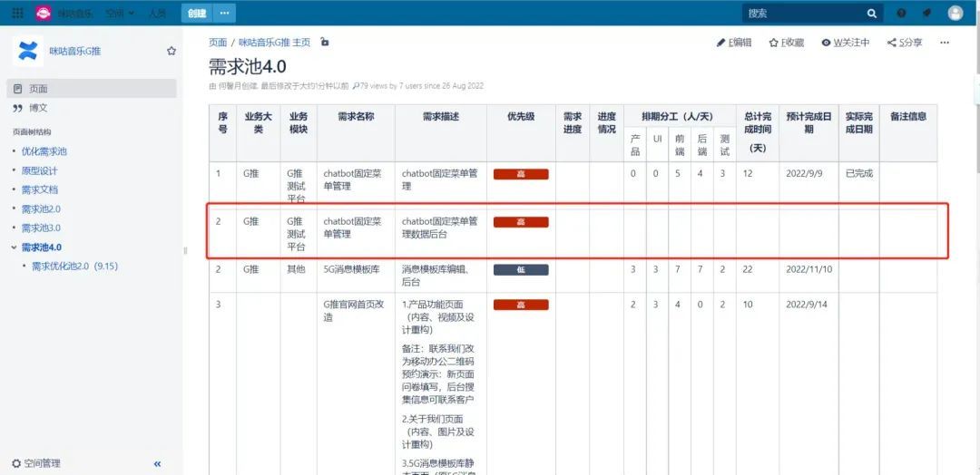Open the help menu icon
This screenshot has height=475, width=980.
(x=901, y=13)
